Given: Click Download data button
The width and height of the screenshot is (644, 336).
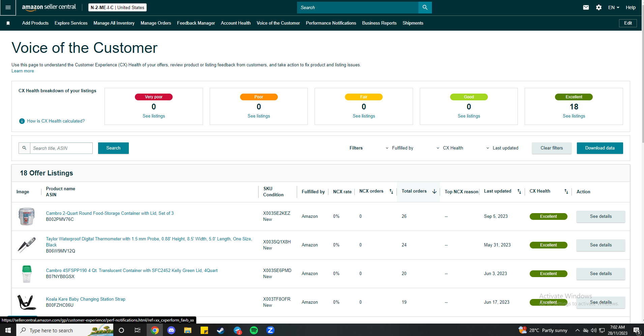Looking at the screenshot, I should coord(600,148).
